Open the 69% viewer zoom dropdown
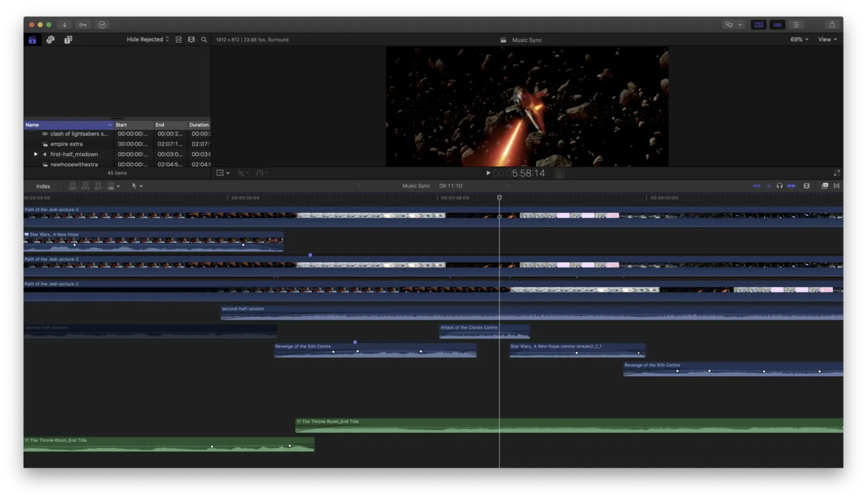Screen dimensions: 868x499 pos(800,40)
